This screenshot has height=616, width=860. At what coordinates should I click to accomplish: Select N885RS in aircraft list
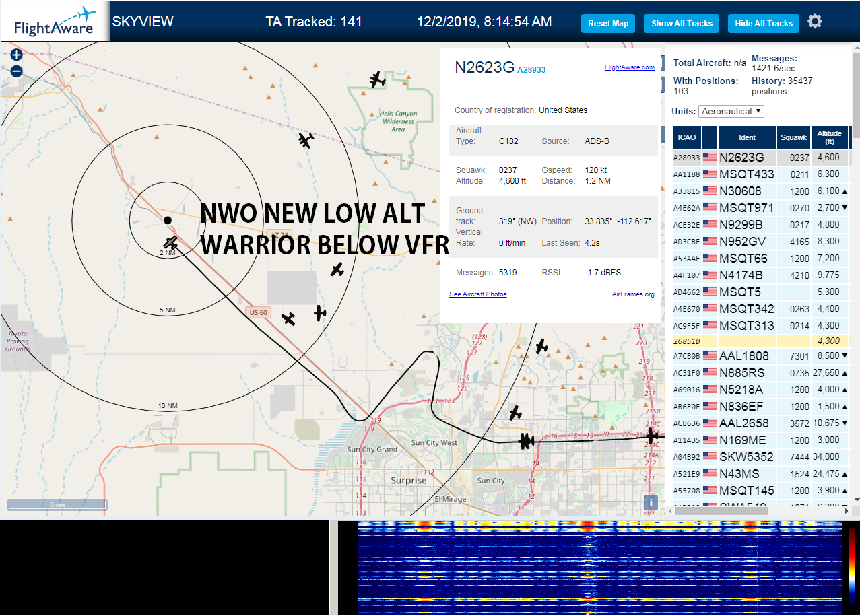(x=761, y=373)
